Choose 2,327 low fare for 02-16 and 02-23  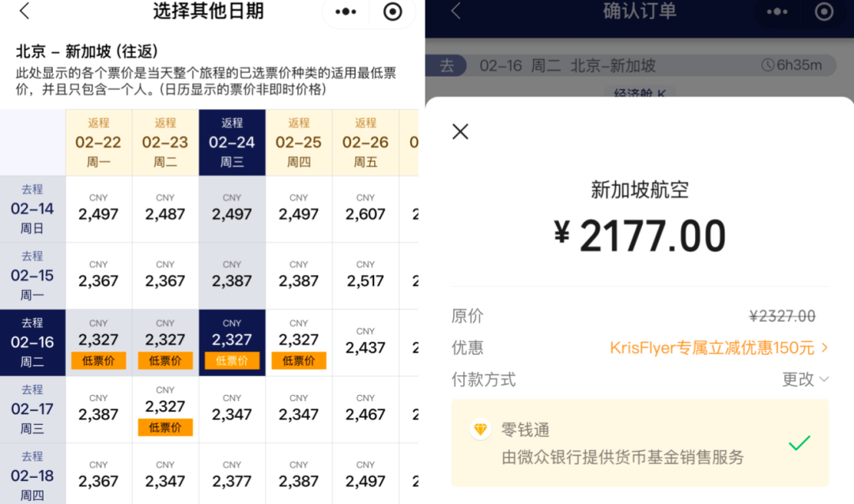pyautogui.click(x=165, y=342)
